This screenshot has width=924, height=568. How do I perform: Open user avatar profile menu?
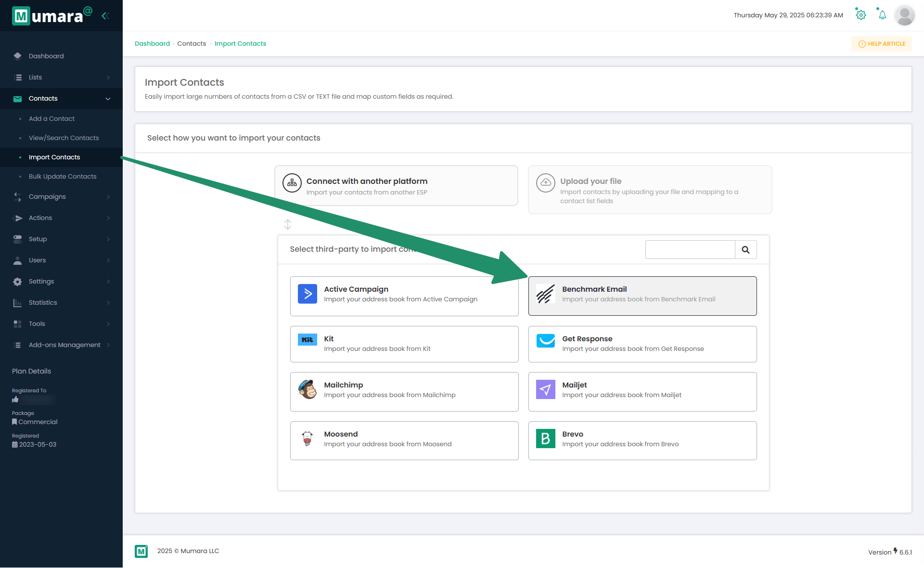tap(905, 15)
